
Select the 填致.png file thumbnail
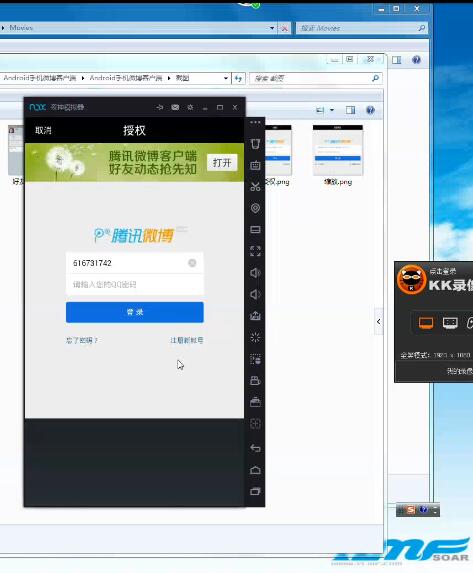(338, 150)
